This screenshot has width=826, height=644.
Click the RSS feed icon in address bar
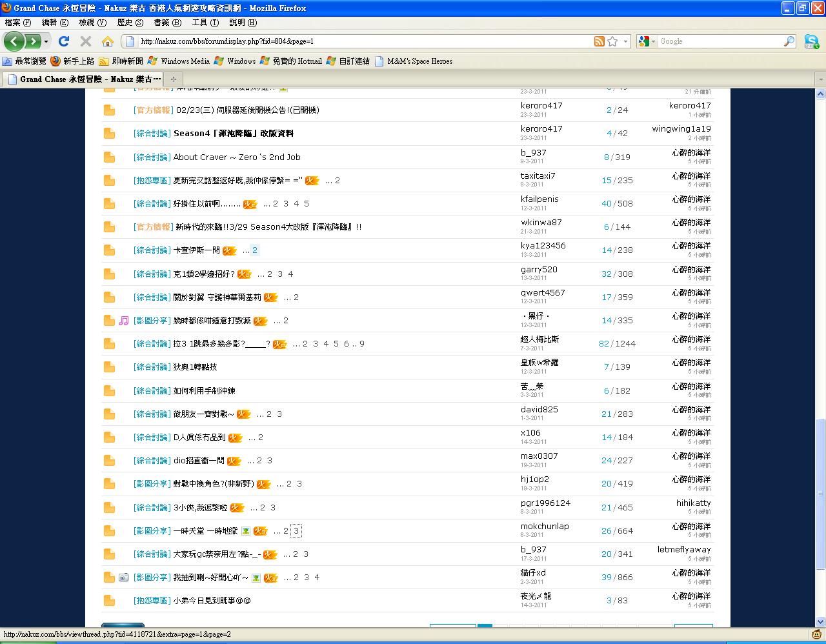(x=599, y=41)
